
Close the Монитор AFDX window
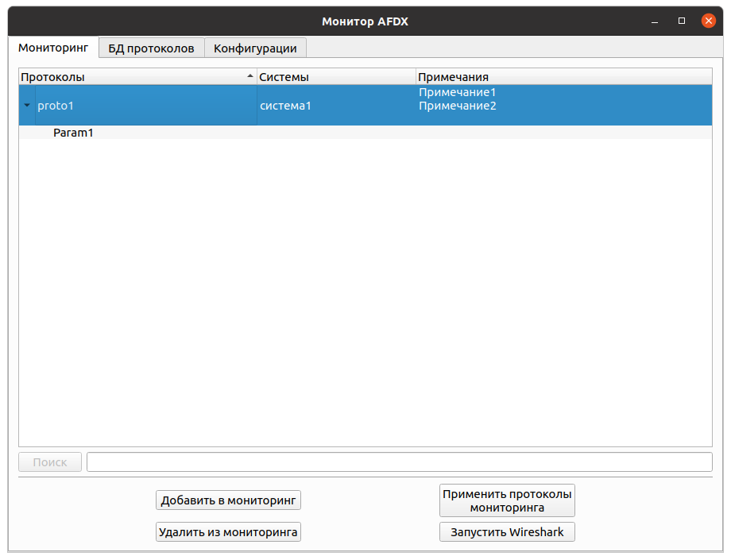(709, 21)
